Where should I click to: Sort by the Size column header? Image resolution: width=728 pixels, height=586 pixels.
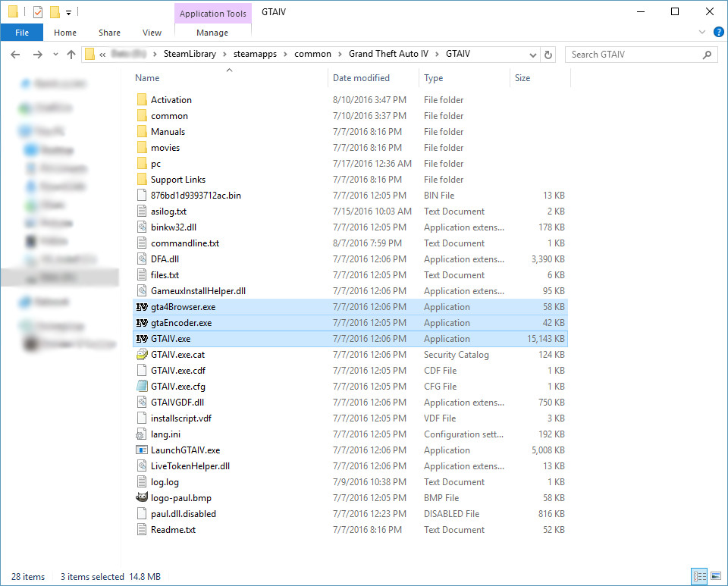point(540,78)
